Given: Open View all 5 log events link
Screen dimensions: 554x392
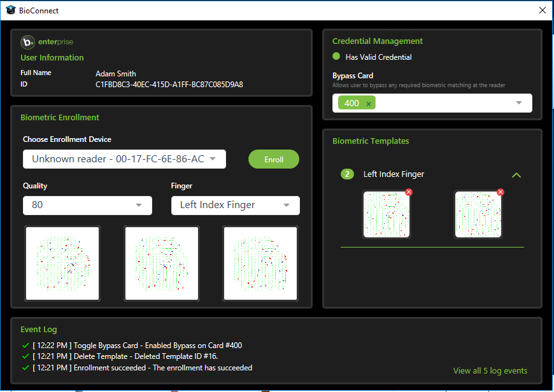Looking at the screenshot, I should (x=490, y=370).
